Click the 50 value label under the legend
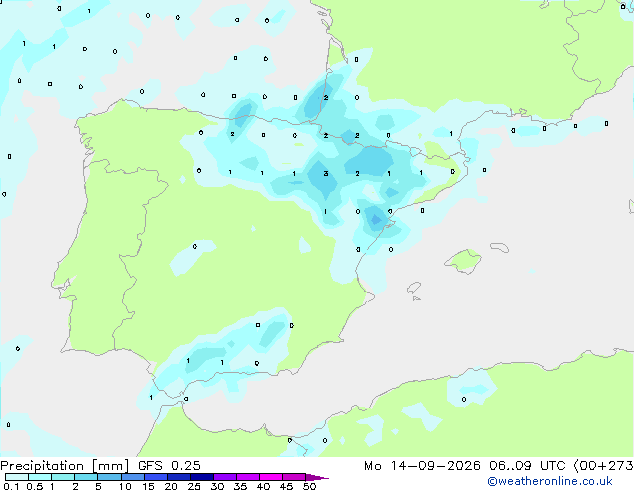This screenshot has height=490, width=634. [309, 486]
